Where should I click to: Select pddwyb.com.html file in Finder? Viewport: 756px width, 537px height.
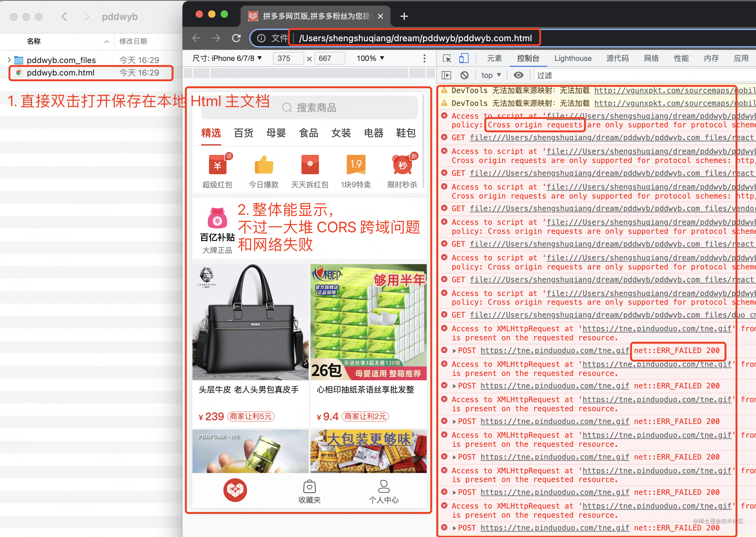pos(90,73)
